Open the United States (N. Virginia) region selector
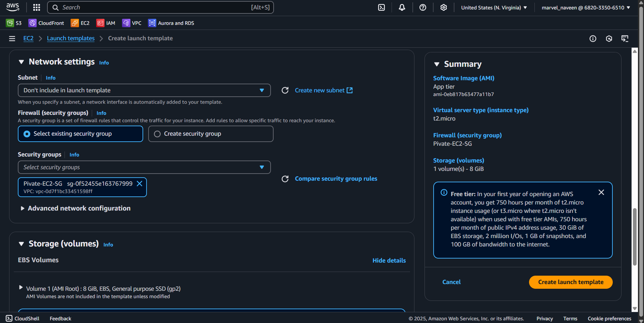644x323 pixels. pos(494,7)
